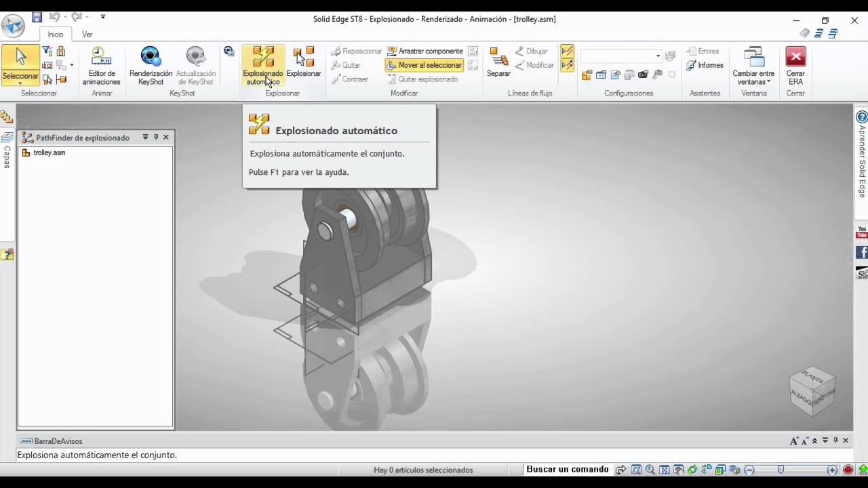Close the BarraDeAvisos panel
The image size is (868, 488).
click(846, 441)
